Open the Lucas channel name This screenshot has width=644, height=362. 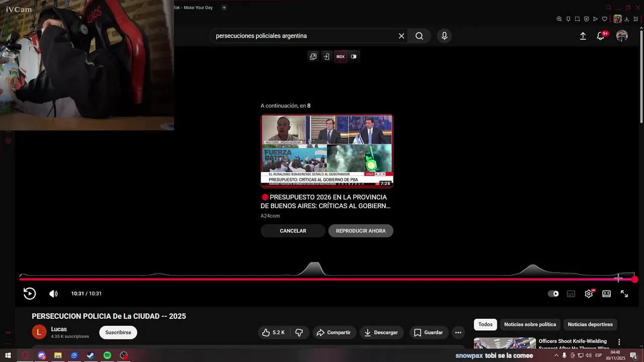[59, 329]
